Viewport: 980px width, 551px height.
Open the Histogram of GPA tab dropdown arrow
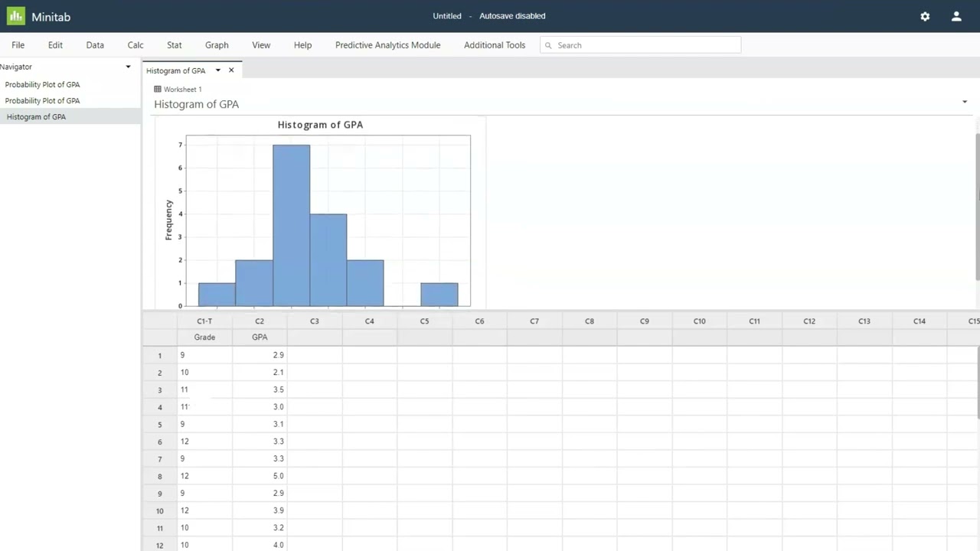pos(217,70)
